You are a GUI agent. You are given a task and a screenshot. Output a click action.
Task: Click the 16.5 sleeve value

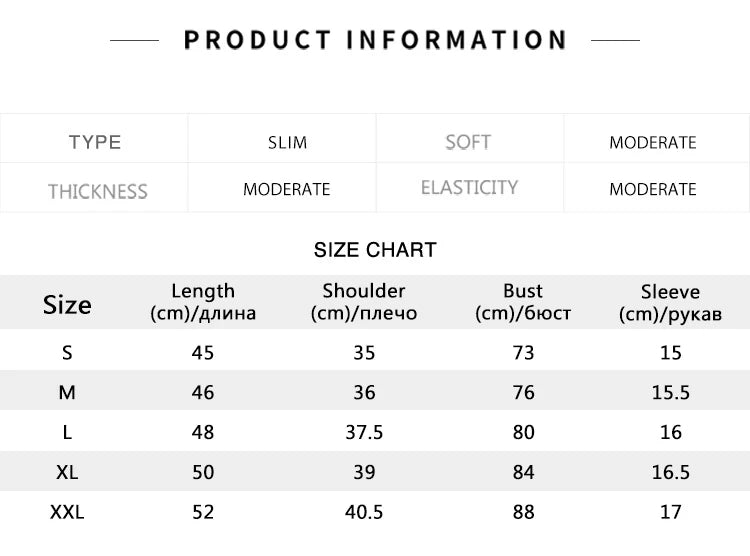coord(670,472)
